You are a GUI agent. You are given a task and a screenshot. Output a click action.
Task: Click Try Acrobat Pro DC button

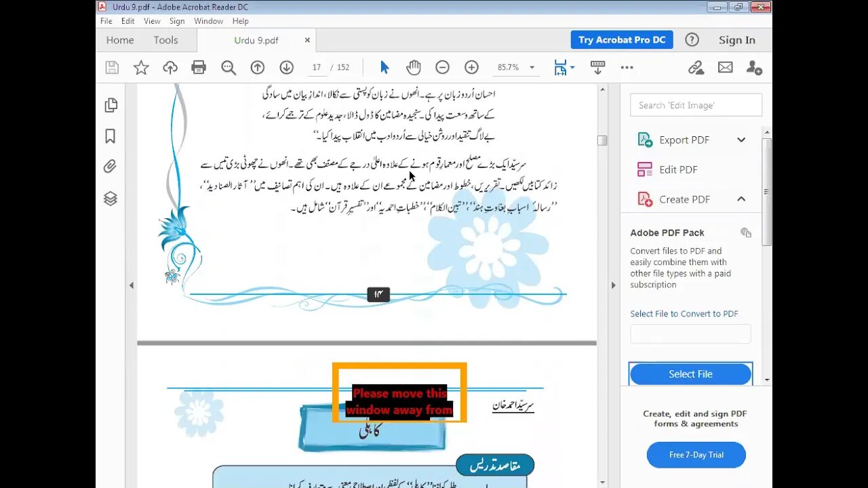622,40
